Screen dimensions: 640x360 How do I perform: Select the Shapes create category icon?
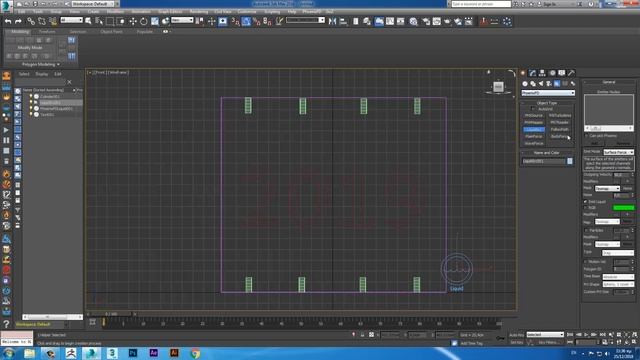533,84
